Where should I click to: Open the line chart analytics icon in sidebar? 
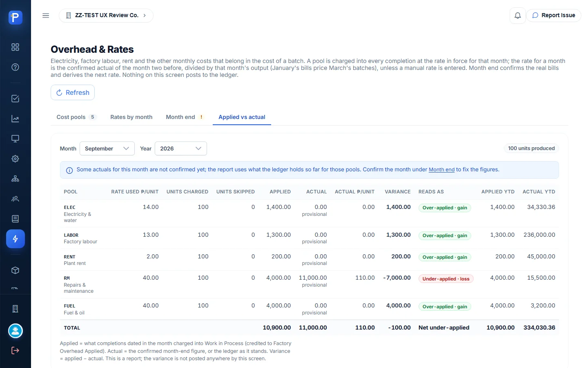coord(15,119)
